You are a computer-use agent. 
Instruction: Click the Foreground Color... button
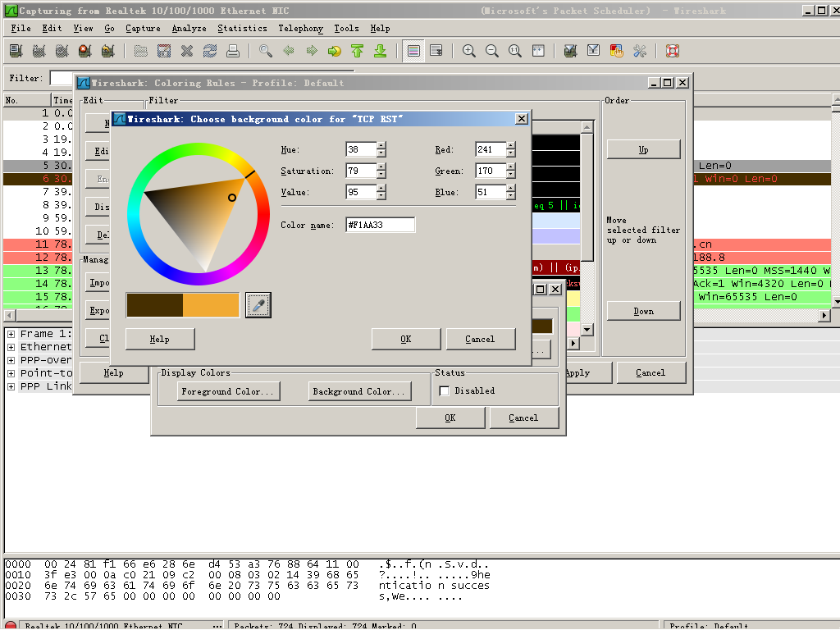(x=228, y=391)
